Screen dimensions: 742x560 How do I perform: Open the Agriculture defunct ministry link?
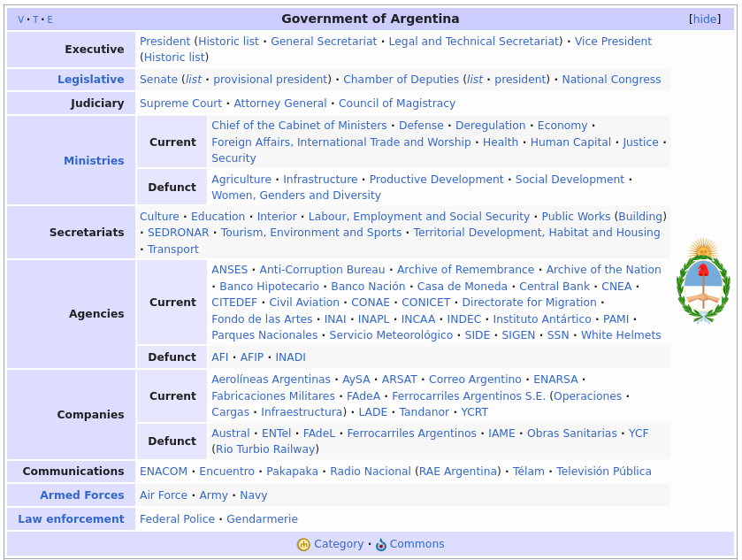[241, 180]
